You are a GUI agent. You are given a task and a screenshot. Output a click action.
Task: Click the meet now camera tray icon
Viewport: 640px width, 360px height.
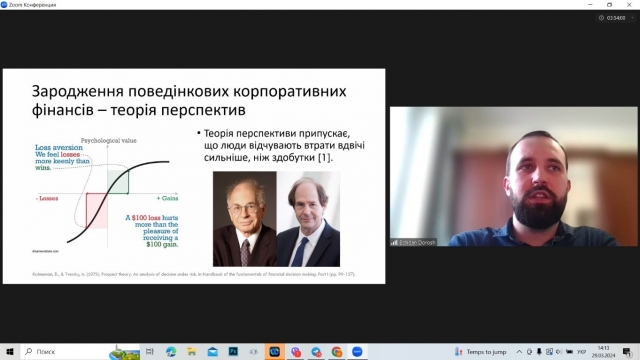tap(529, 351)
